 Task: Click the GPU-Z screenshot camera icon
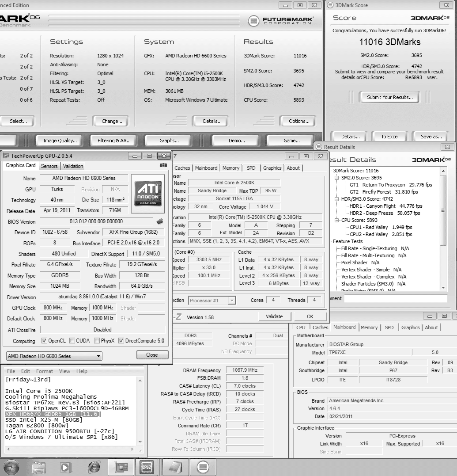coord(163,165)
